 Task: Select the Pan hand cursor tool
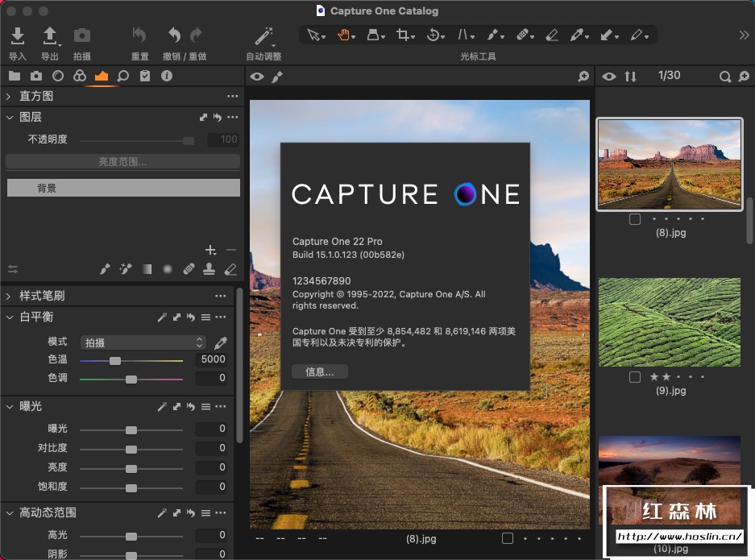point(344,35)
